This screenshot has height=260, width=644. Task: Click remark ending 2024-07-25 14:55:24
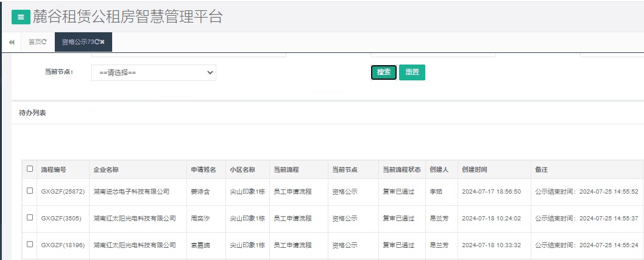point(587,245)
